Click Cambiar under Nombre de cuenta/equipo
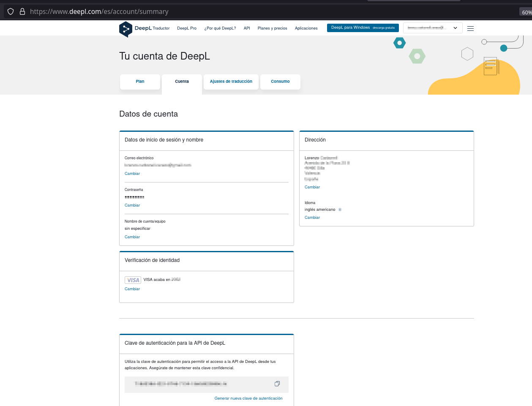The height and width of the screenshot is (406, 532). [x=132, y=237]
